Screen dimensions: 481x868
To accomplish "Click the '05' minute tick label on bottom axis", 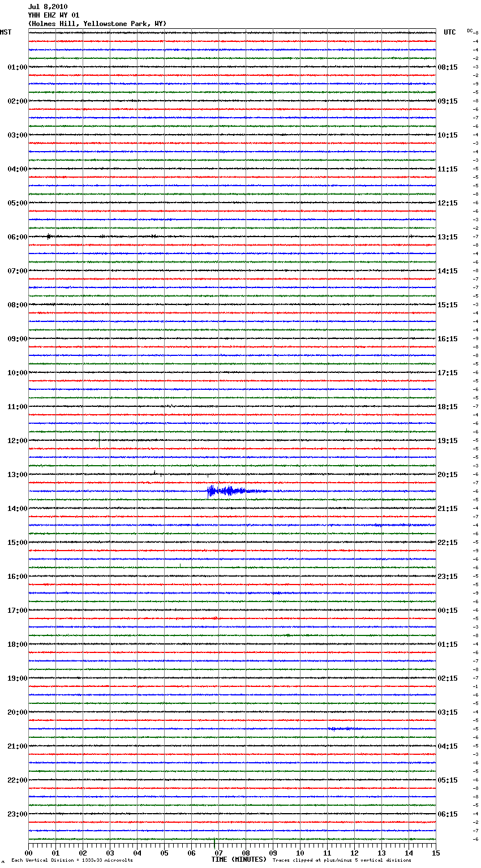I will pyautogui.click(x=165, y=853).
